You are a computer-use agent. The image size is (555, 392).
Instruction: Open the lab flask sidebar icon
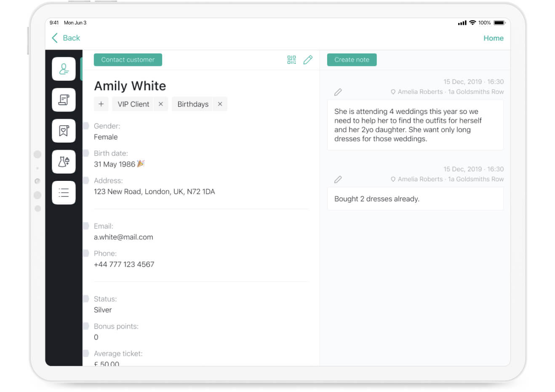click(x=64, y=162)
